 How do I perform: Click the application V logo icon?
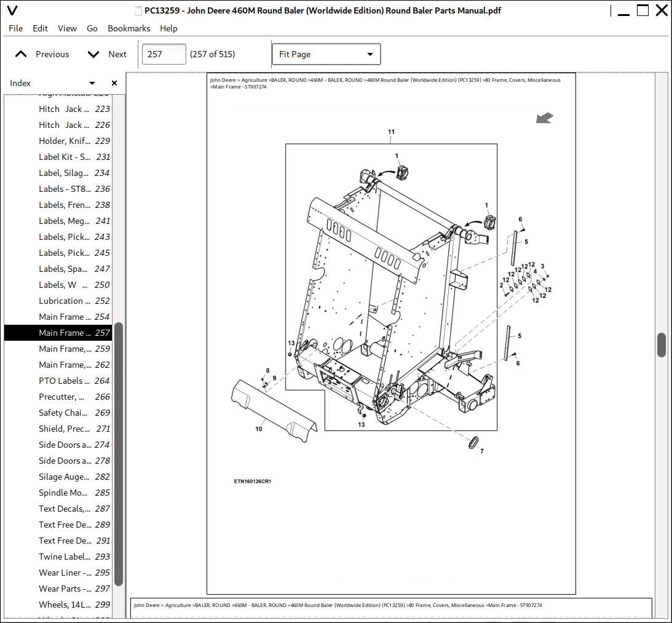tap(12, 10)
